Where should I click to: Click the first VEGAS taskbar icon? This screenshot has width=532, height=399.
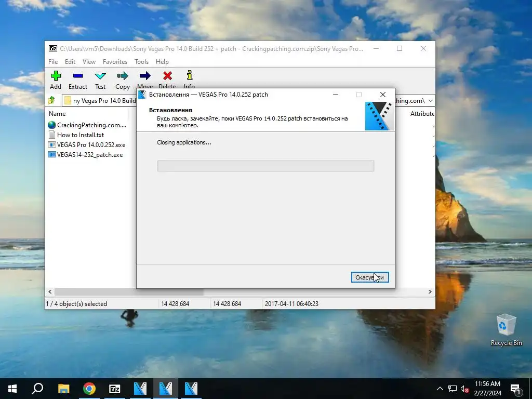140,389
